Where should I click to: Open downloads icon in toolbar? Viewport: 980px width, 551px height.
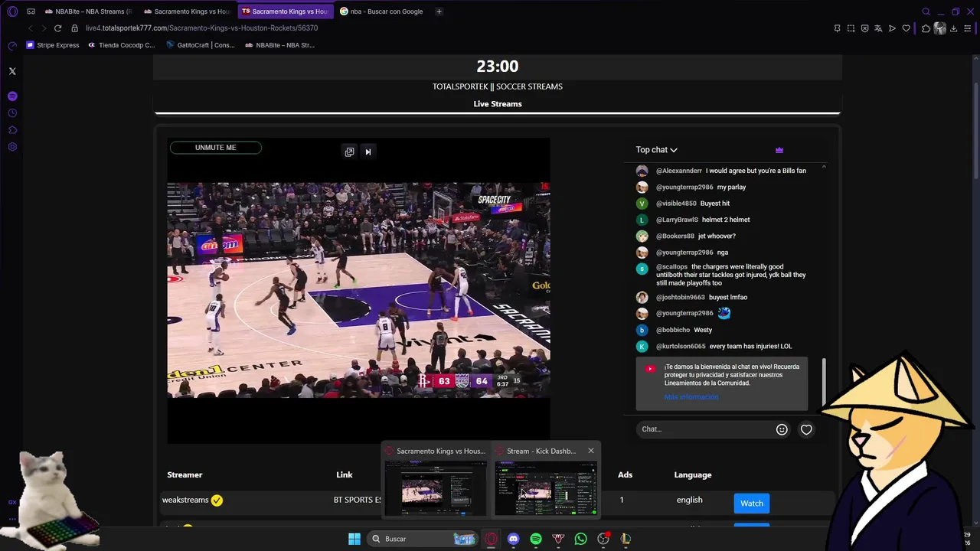point(953,28)
